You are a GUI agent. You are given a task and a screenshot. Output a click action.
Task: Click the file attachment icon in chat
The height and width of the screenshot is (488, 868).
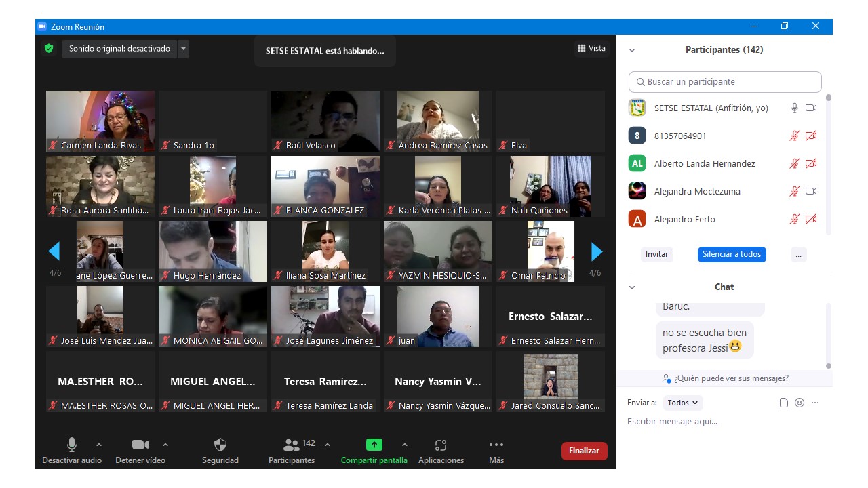point(784,403)
